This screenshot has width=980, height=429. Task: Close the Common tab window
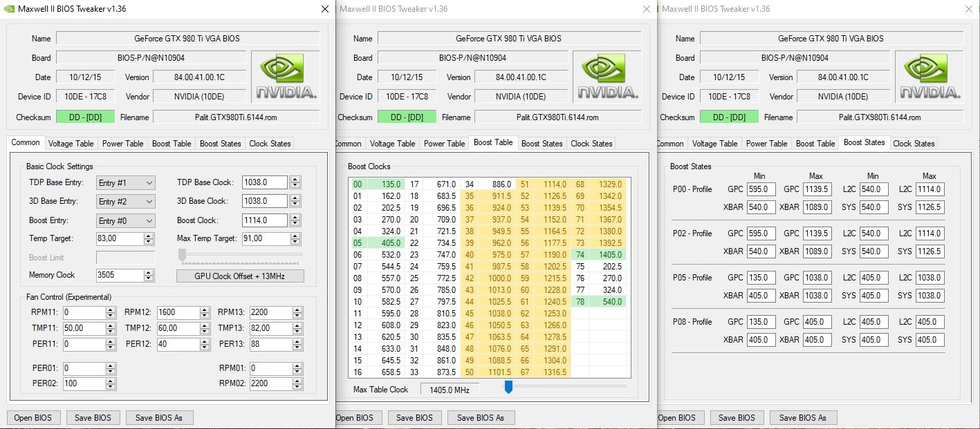(x=325, y=9)
